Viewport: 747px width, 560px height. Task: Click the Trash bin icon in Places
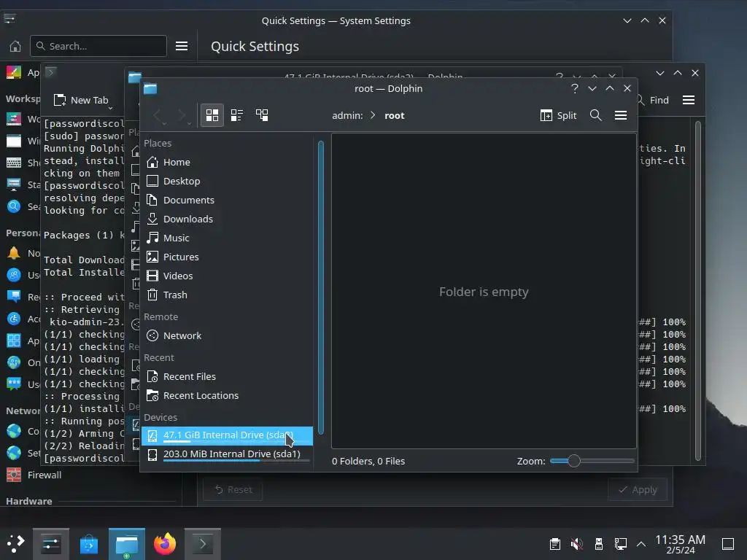point(152,295)
